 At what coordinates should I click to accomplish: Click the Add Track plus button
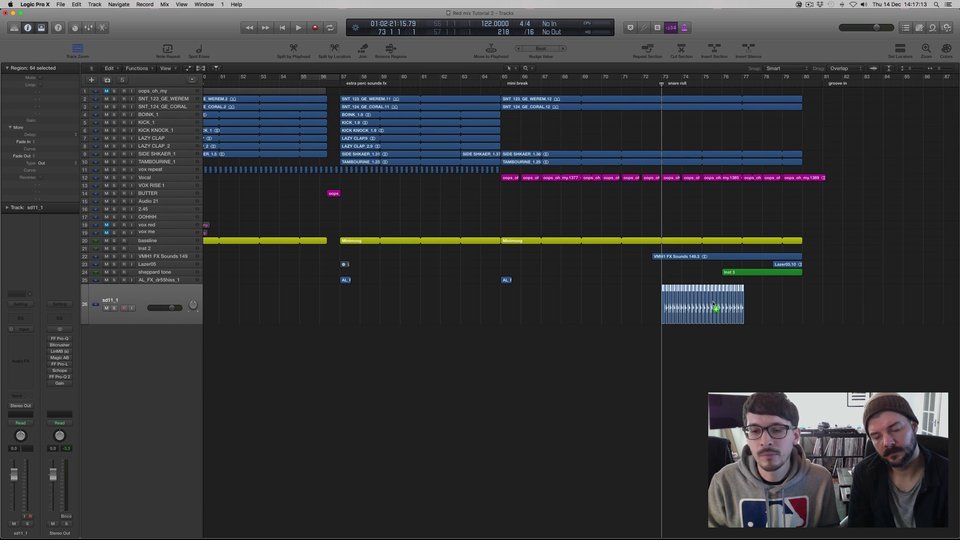coord(91,80)
